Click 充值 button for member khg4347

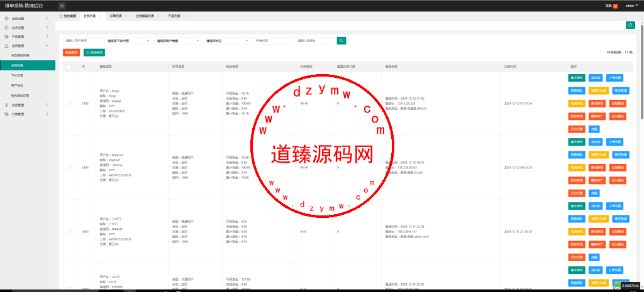point(594,193)
